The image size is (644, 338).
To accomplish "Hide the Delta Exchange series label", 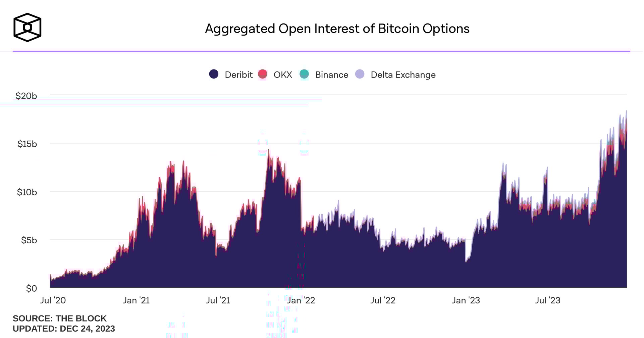I will click(403, 75).
